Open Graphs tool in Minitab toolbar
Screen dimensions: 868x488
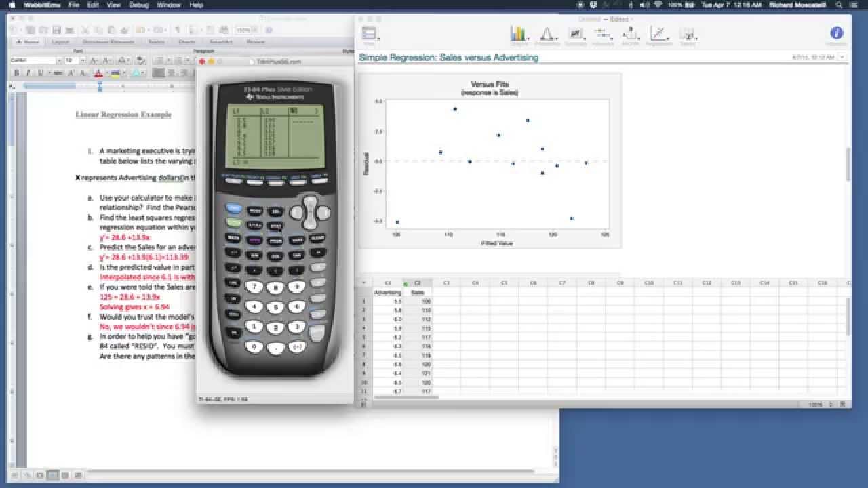(x=519, y=35)
